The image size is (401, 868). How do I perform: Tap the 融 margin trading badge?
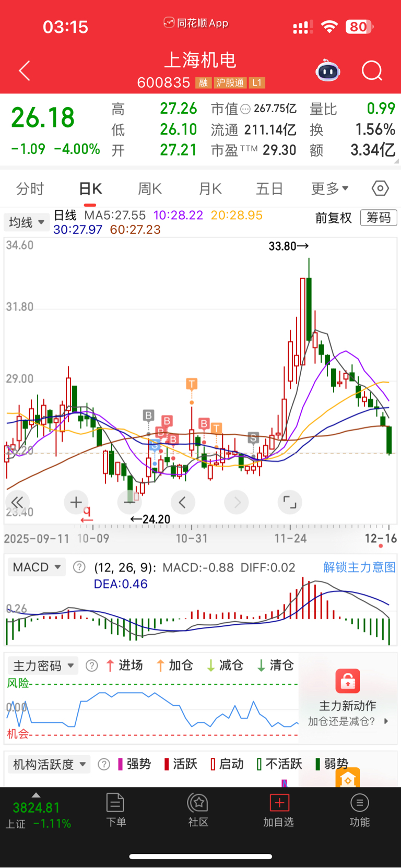[x=204, y=83]
